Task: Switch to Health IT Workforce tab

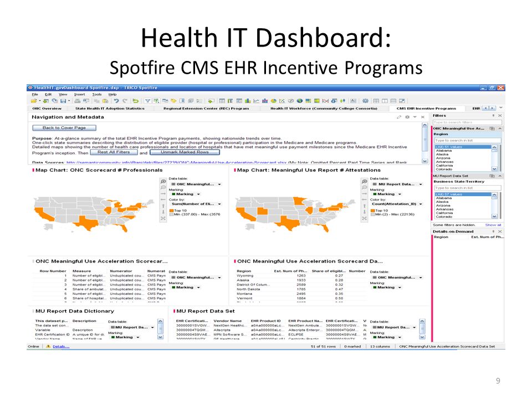Action: [324, 109]
